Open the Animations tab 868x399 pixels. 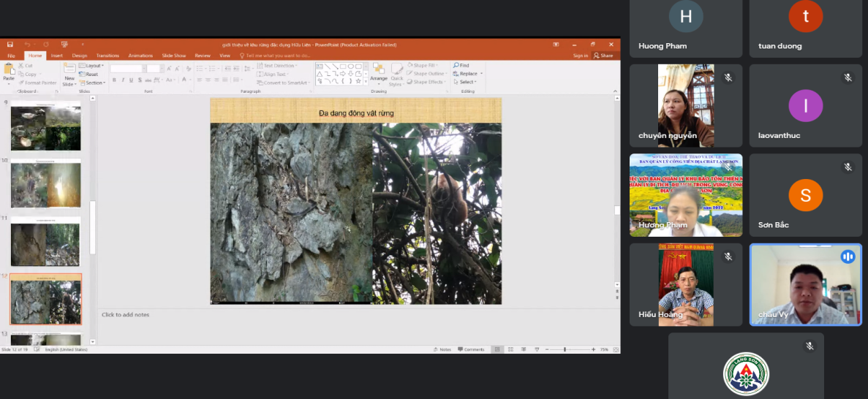(x=140, y=56)
